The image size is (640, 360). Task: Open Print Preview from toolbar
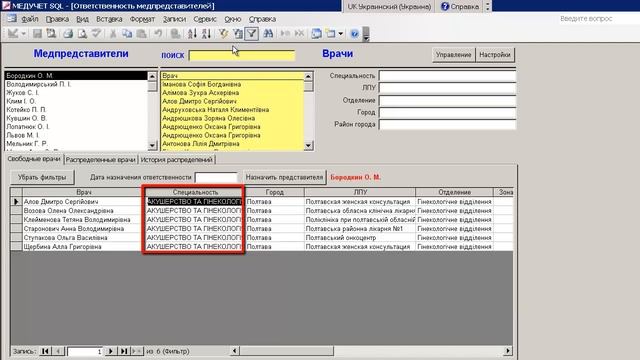point(82,33)
